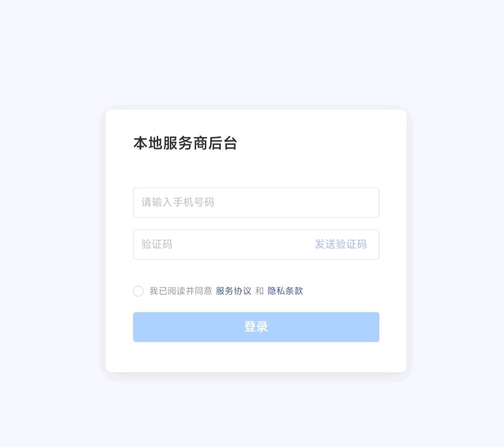Click the 请输入手机号码 phone number field

(x=256, y=203)
